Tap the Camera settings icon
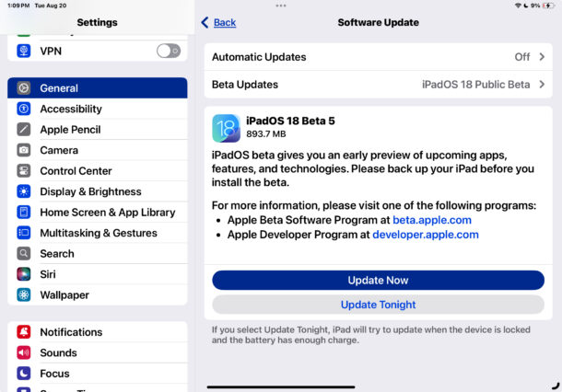Viewport: 562px width, 392px height. pos(24,150)
